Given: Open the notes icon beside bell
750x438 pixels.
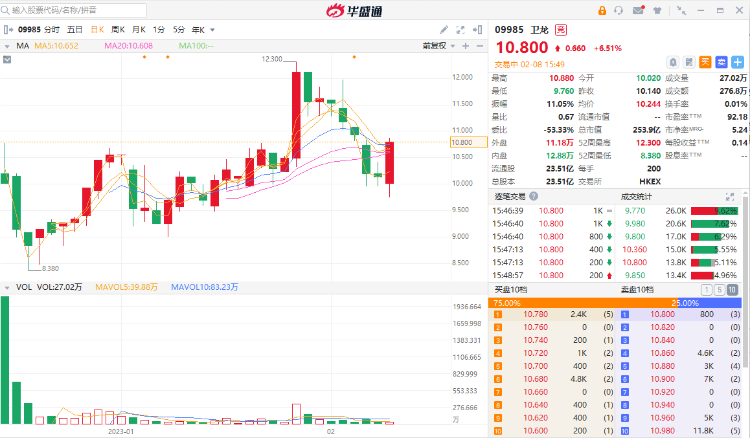Looking at the screenshot, I should [x=689, y=62].
